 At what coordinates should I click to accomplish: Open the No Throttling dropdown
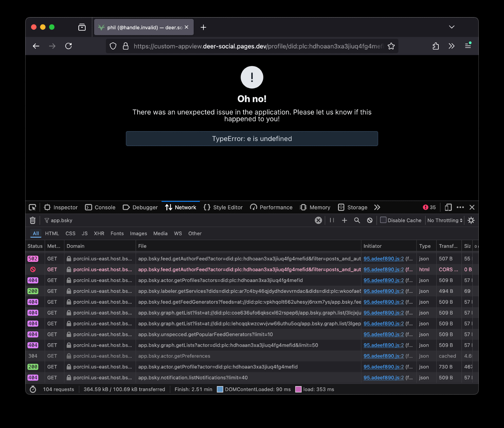point(445,220)
